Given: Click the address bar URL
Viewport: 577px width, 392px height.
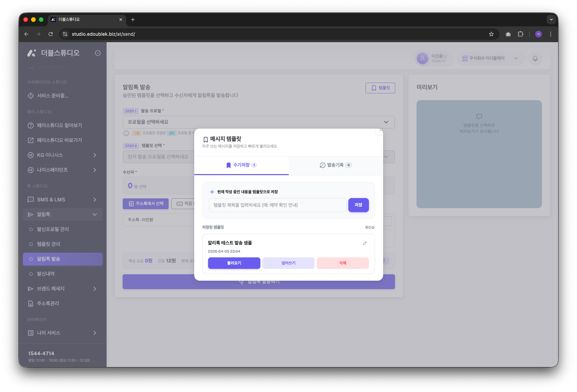Looking at the screenshot, I should pyautogui.click(x=103, y=34).
